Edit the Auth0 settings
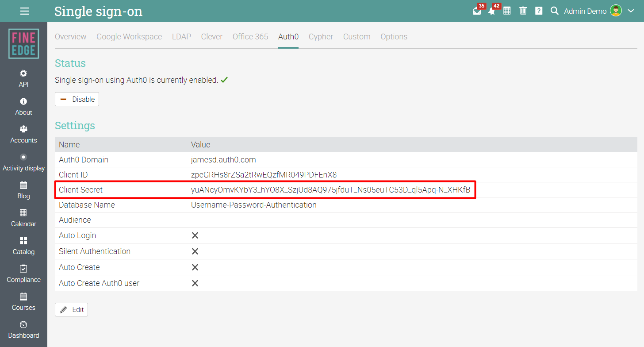Screen dimensions: 644x347 (71, 310)
